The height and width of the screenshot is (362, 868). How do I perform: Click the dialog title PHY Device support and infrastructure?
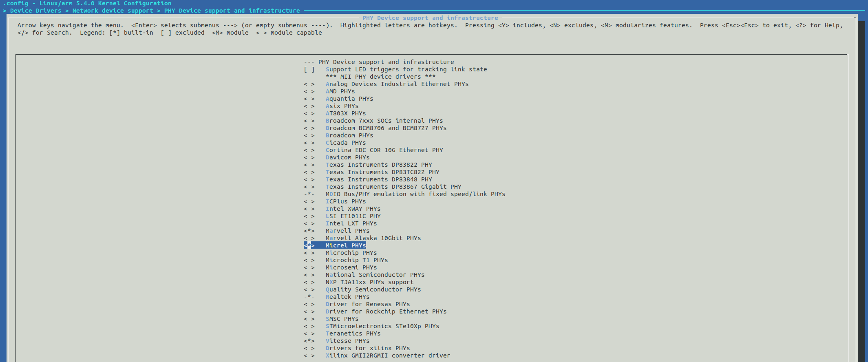tap(430, 18)
